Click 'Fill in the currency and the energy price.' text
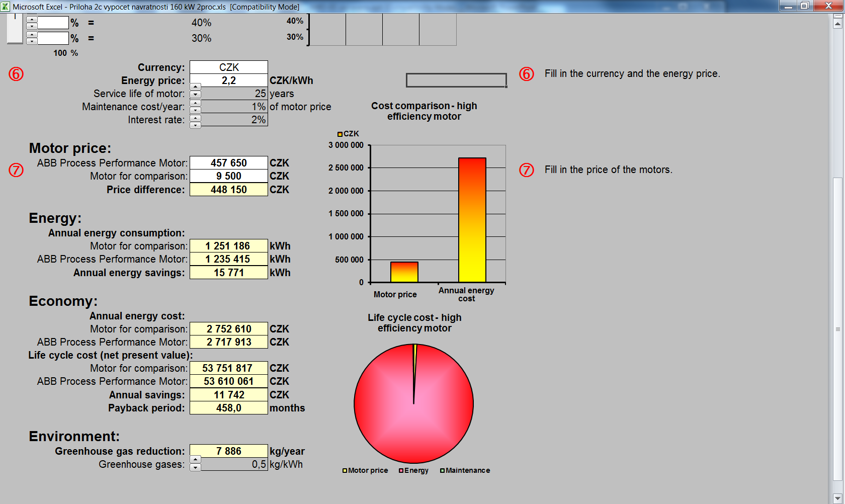The width and height of the screenshot is (845, 504). (x=632, y=73)
